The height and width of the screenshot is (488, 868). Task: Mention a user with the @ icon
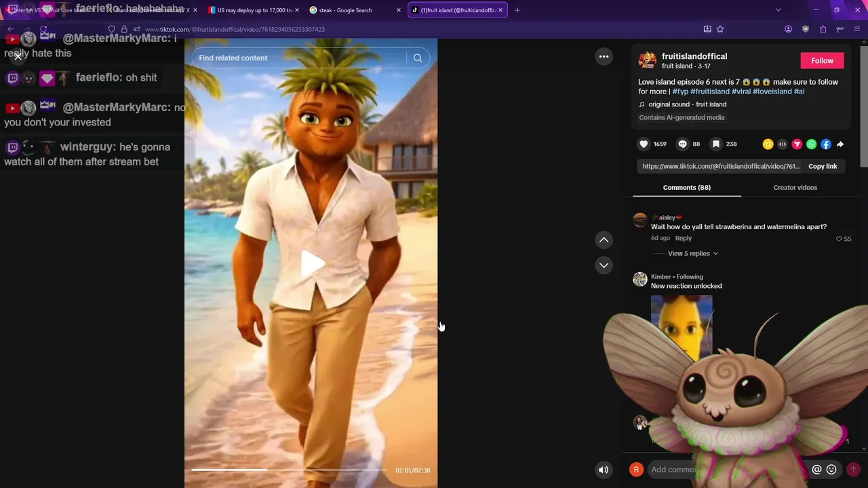pos(816,469)
